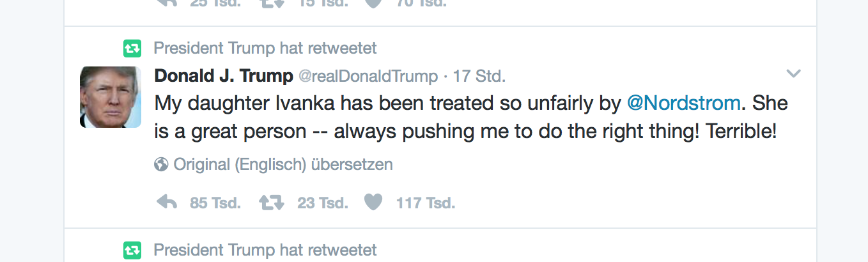Open the Donald J. Trump display name link
Viewport: 868px width, 262px height.
click(x=224, y=77)
